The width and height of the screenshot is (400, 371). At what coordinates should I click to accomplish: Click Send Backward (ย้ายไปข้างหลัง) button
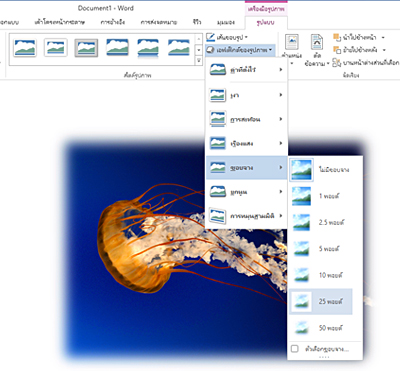pyautogui.click(x=355, y=50)
